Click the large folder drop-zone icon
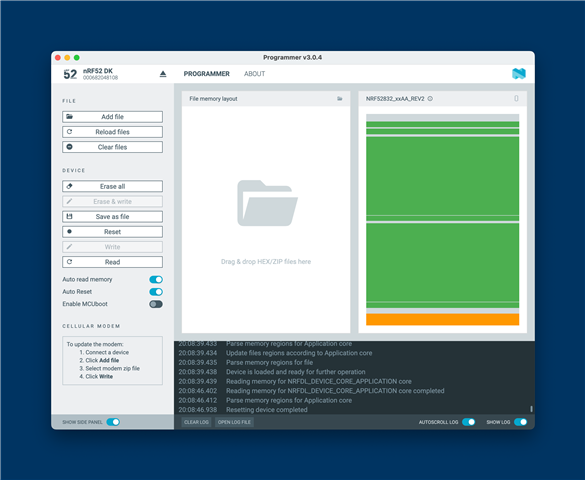This screenshot has height=480, width=585. 267,203
